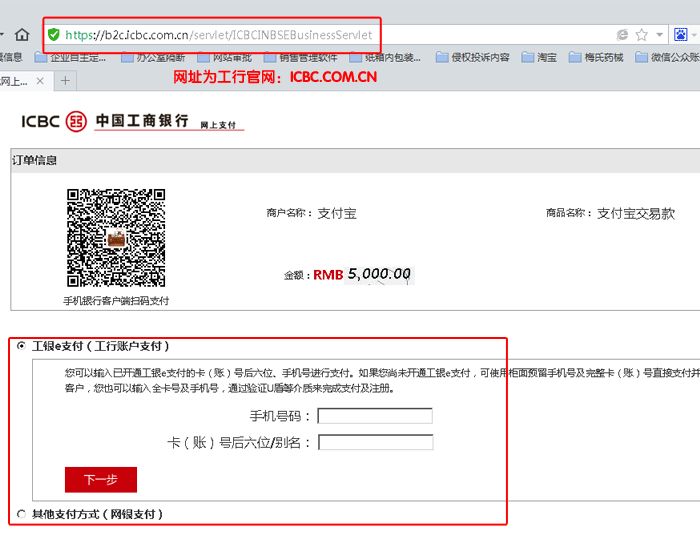Viewport: 700px width, 542px height.
Task: Open the 销售管理软件 bookmark folder
Action: [x=300, y=57]
